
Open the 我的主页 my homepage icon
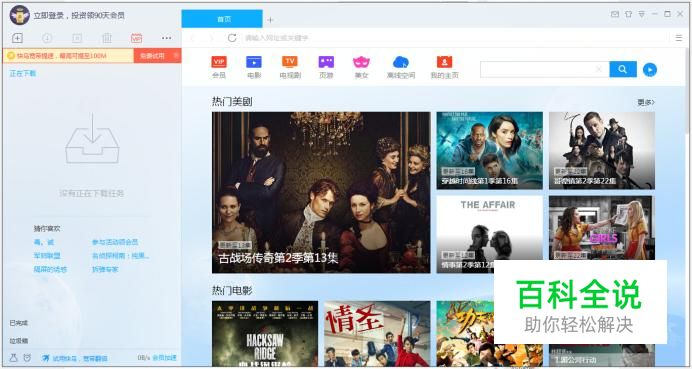444,67
